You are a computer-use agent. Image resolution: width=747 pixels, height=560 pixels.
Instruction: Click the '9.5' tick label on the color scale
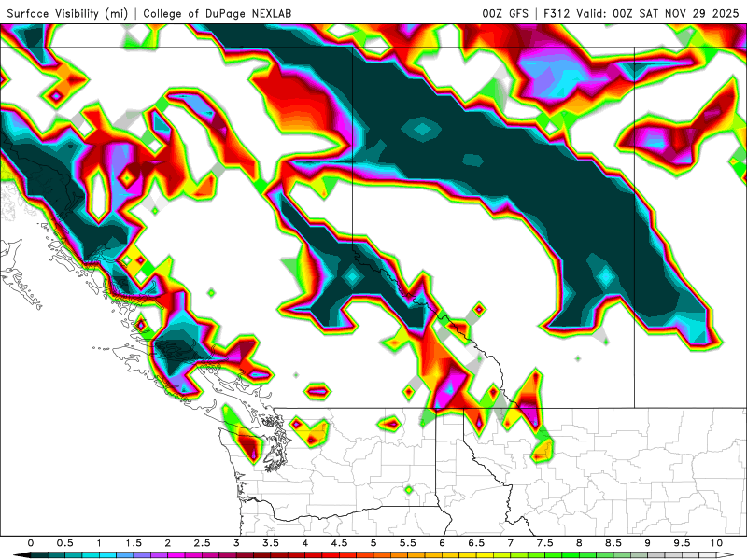[683, 543]
